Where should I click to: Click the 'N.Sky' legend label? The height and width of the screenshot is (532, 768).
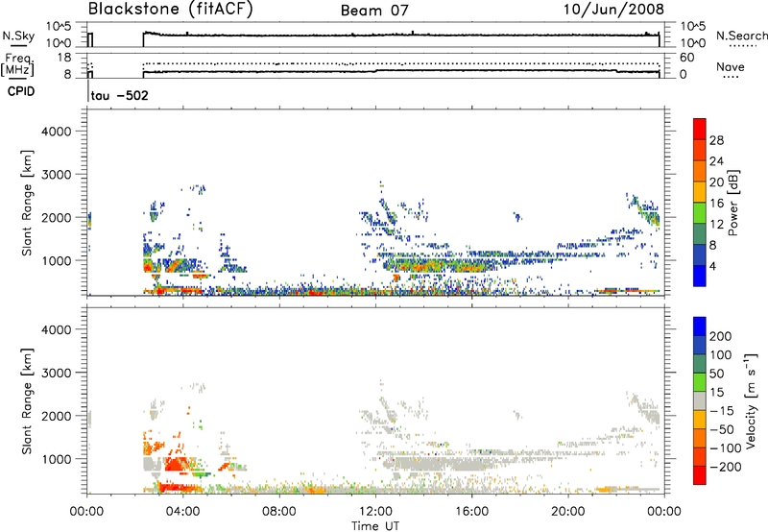(18, 36)
